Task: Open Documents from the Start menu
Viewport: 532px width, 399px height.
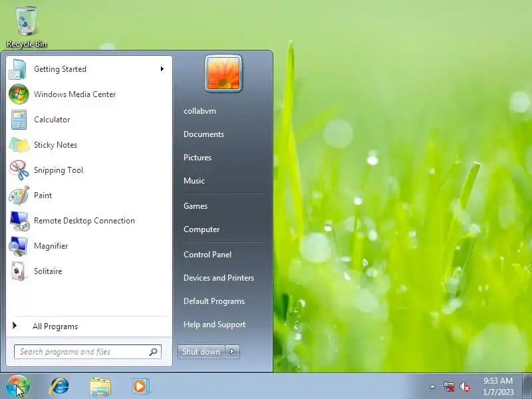Action: pyautogui.click(x=204, y=134)
